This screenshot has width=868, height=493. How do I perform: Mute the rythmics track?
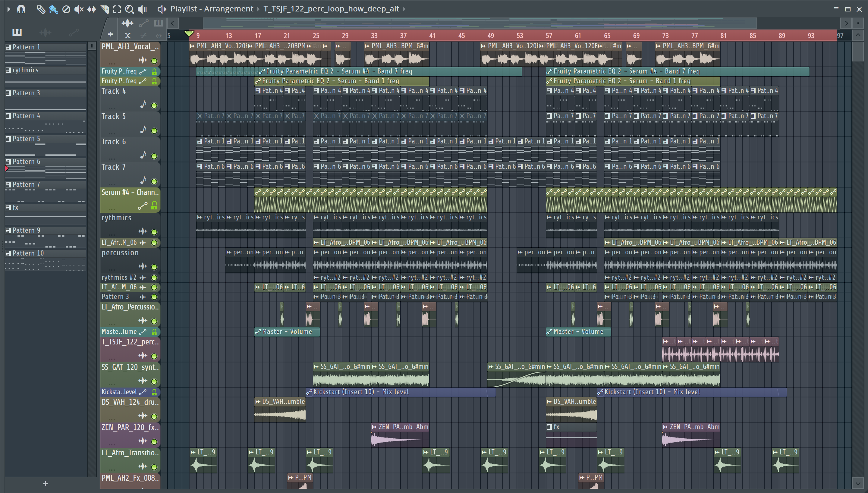click(154, 232)
